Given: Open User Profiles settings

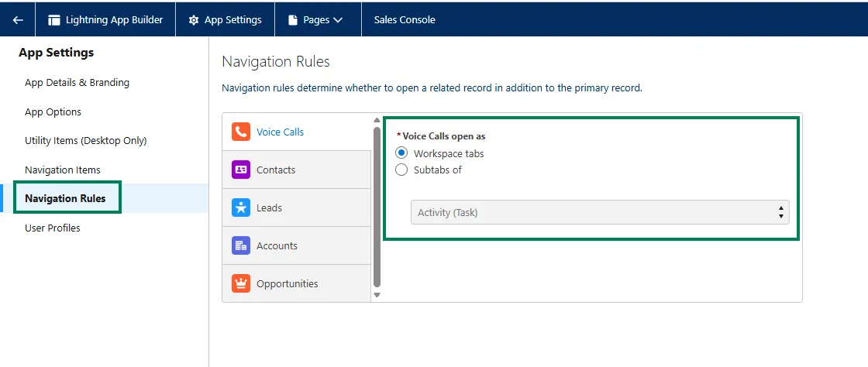Looking at the screenshot, I should click(x=53, y=228).
